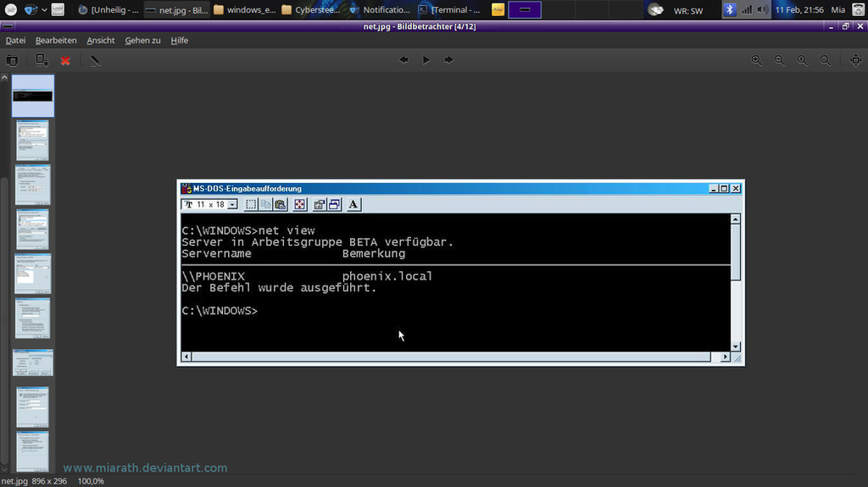The image size is (868, 487).
Task: Click the MS-DOS vertical scrollbar up arrow
Action: [736, 219]
